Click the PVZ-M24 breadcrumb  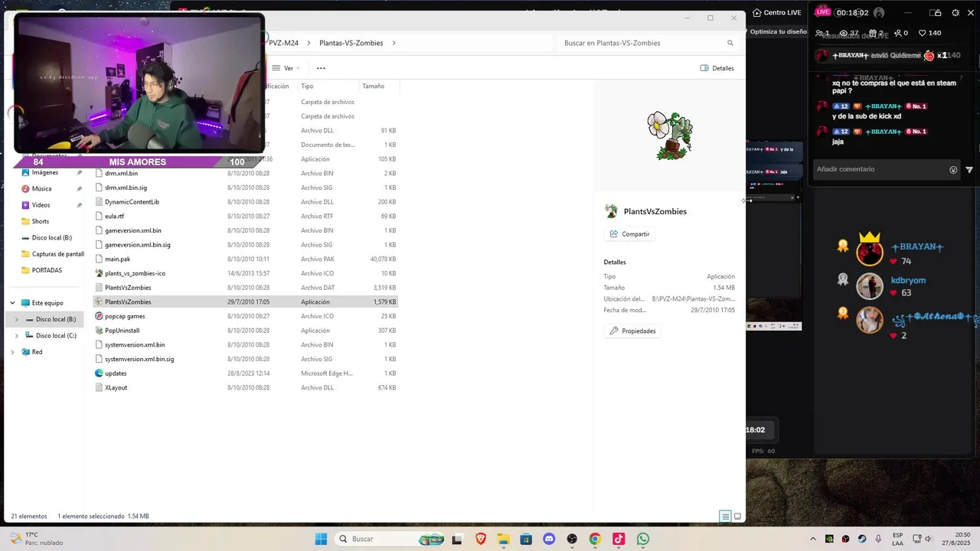[283, 43]
